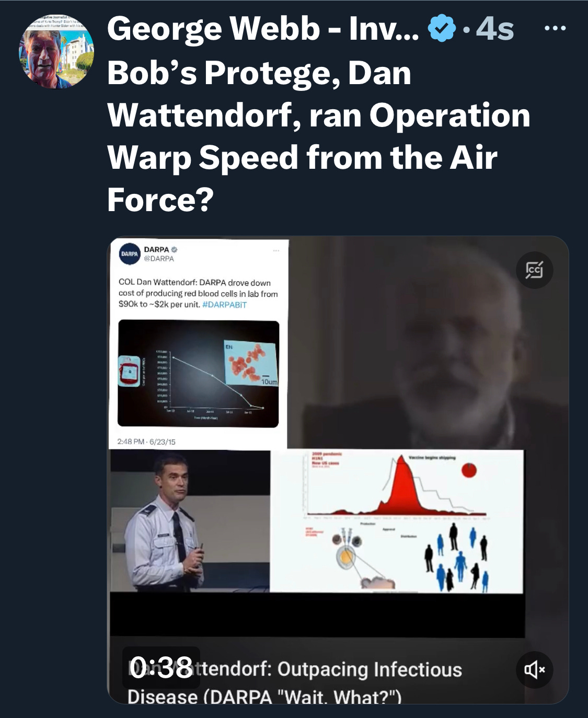Click the 2:48 PM 6/23/15 tweet date

point(146,442)
